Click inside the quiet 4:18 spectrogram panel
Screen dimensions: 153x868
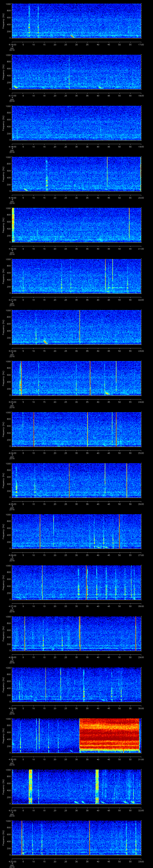coord(76,123)
